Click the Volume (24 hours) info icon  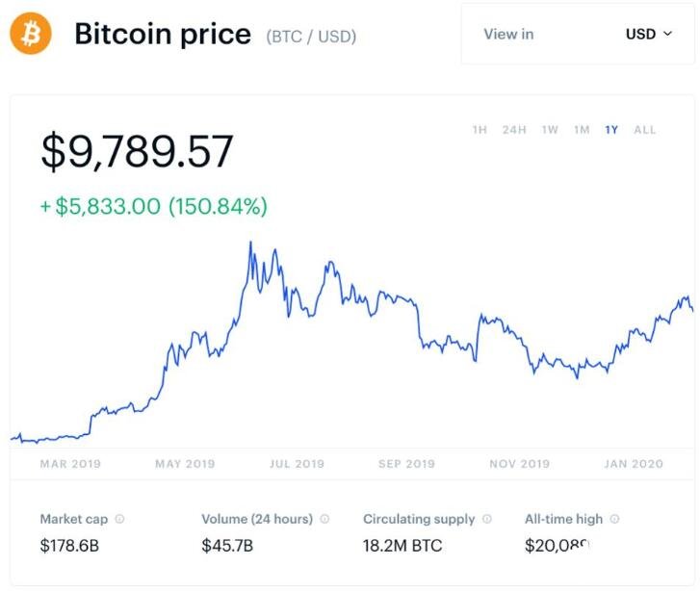(x=324, y=519)
